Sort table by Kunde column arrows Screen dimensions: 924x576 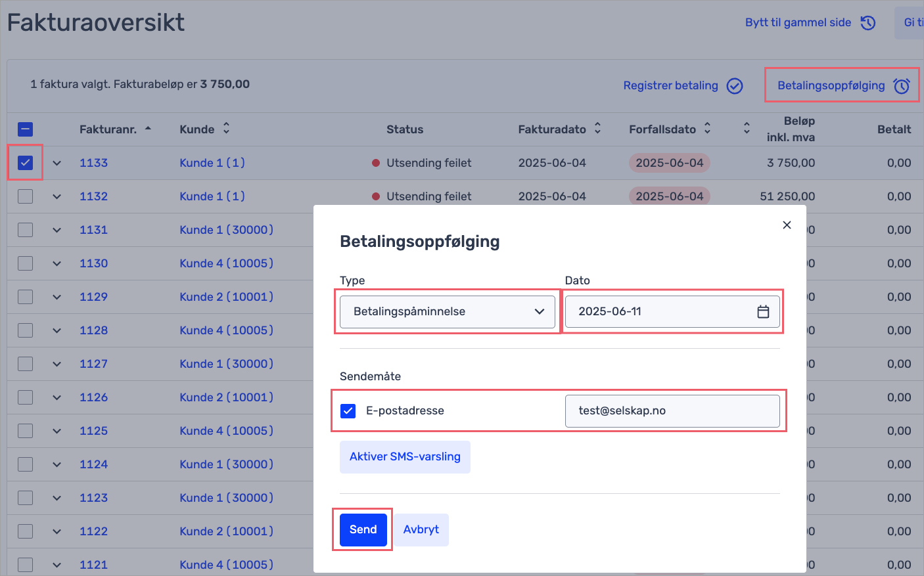226,129
